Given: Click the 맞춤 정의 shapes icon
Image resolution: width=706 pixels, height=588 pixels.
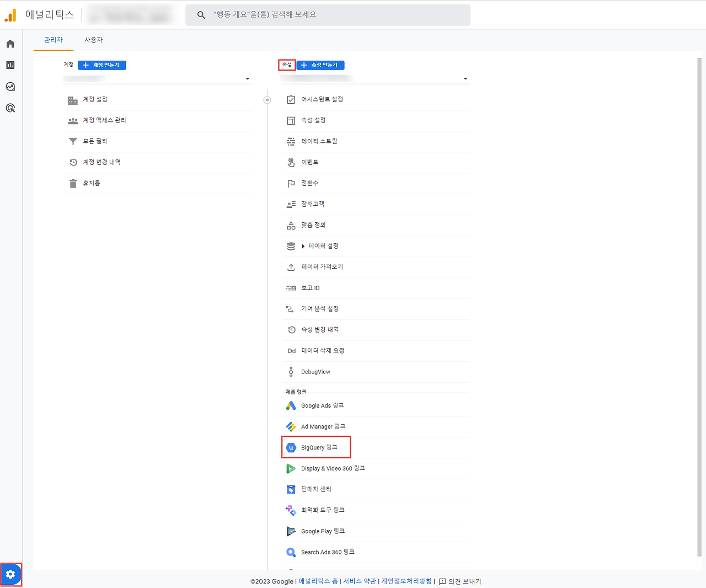Looking at the screenshot, I should [291, 226].
